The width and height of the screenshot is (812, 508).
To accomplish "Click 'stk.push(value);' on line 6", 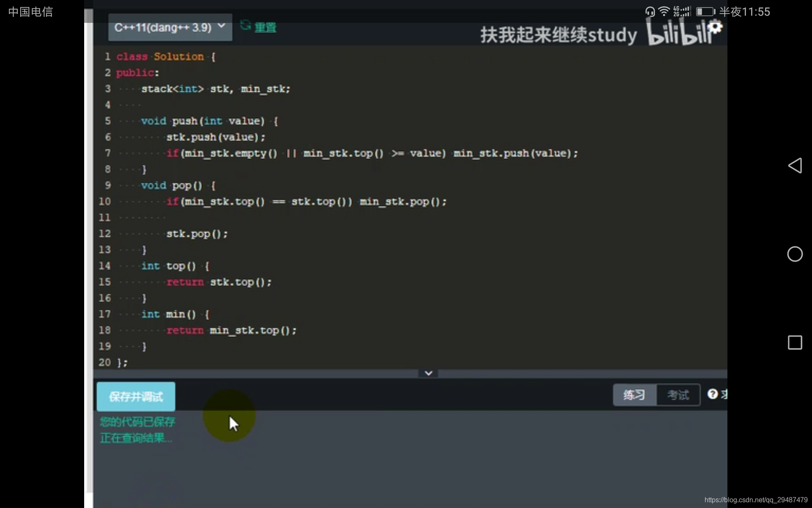I will coord(216,137).
